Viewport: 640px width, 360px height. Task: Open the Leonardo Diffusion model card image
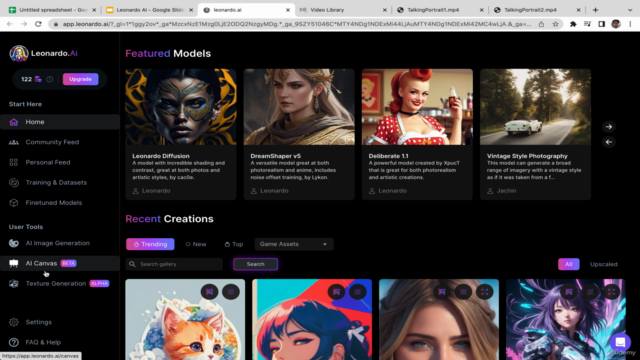click(x=181, y=107)
